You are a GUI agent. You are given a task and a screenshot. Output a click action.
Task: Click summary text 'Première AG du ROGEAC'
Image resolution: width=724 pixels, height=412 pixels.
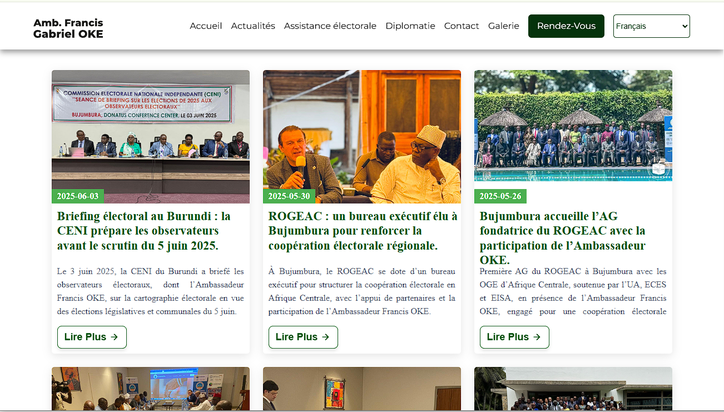point(573,291)
